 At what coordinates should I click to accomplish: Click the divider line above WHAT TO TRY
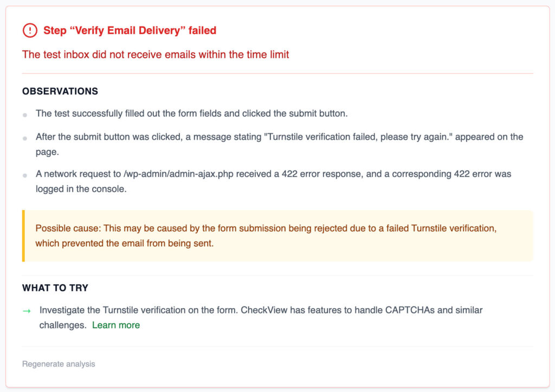point(277,275)
